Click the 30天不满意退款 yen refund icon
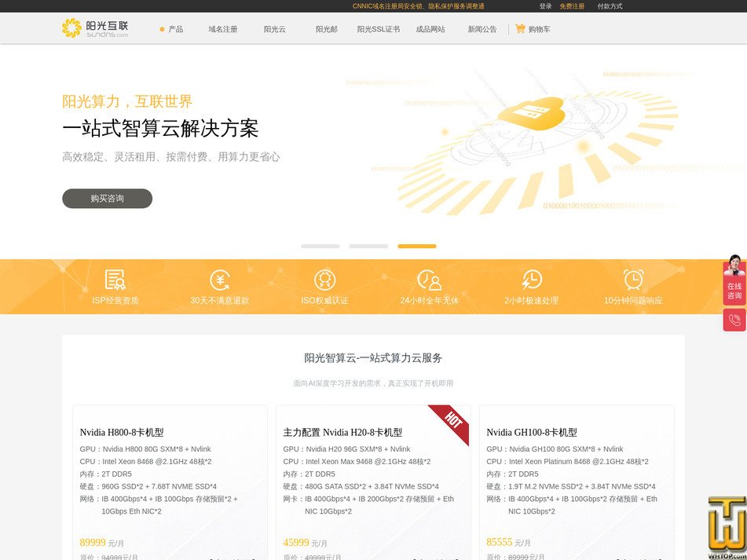747x560 pixels. click(x=220, y=280)
